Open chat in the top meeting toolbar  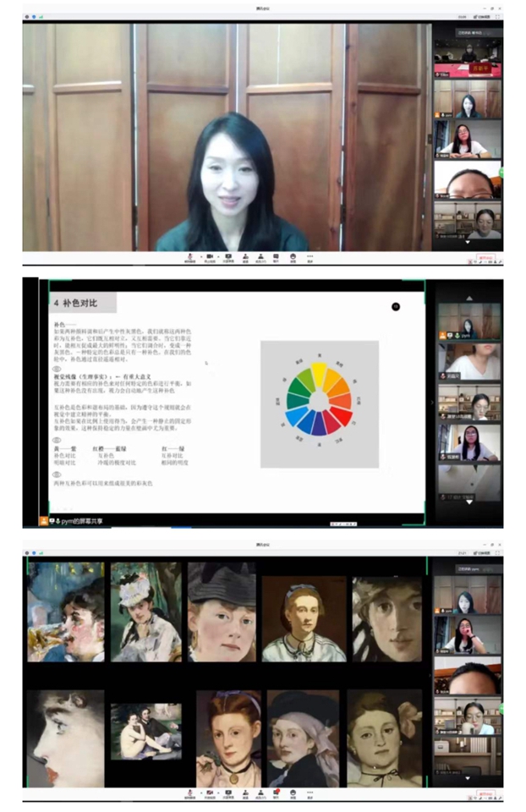(x=276, y=257)
